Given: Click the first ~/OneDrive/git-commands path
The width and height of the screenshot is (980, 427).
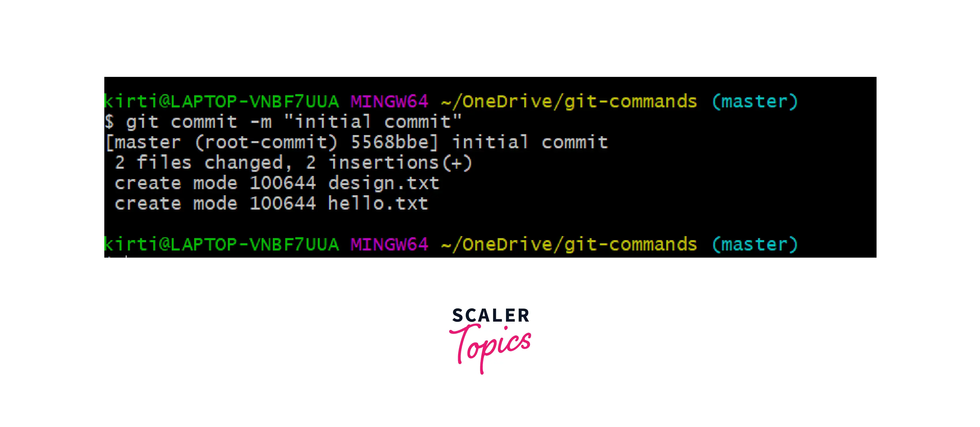Looking at the screenshot, I should (569, 102).
